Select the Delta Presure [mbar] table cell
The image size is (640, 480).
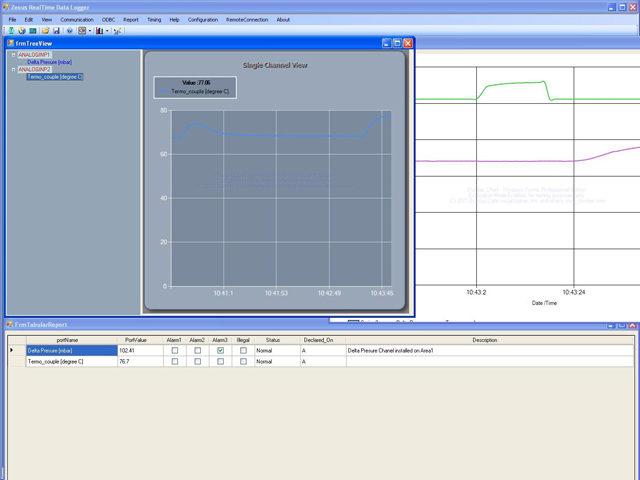72,350
